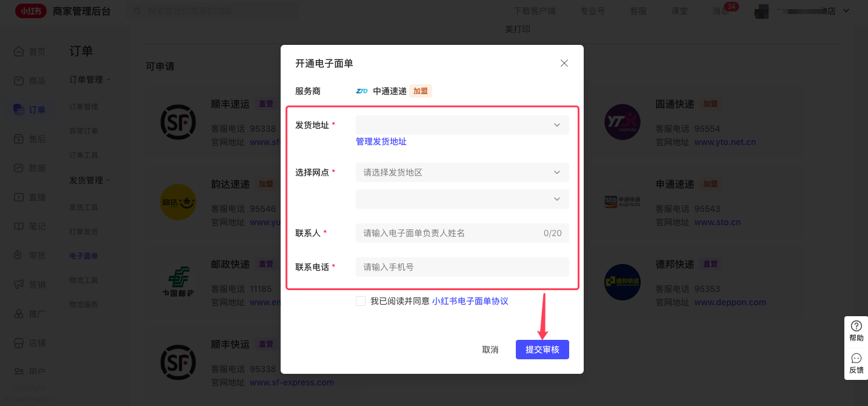
Task: Click the 顺丰快运 SF logo
Action: tap(178, 362)
